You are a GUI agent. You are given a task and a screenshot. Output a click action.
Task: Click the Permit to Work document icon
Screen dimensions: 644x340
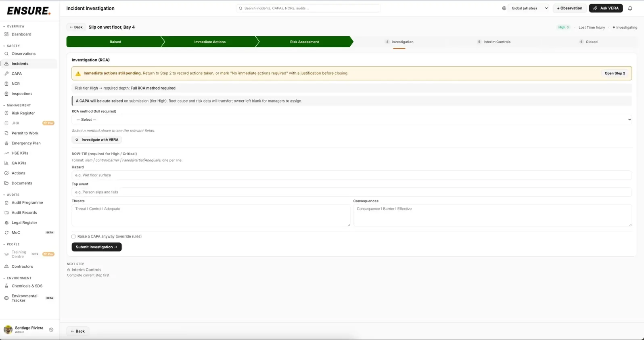6,133
